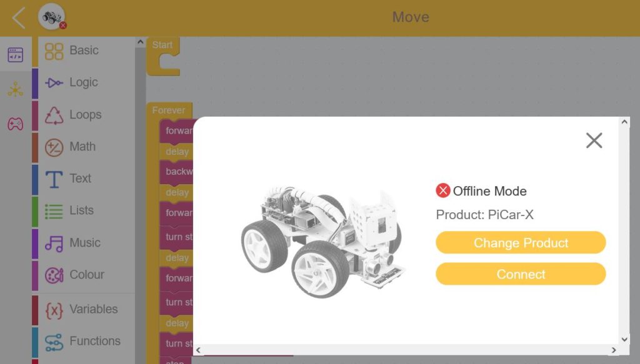Click the Lists icon
This screenshot has height=364, width=640.
54,211
